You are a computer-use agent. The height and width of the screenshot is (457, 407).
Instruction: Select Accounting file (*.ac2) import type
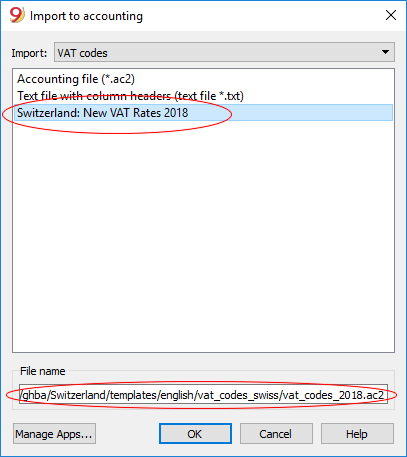pos(76,79)
